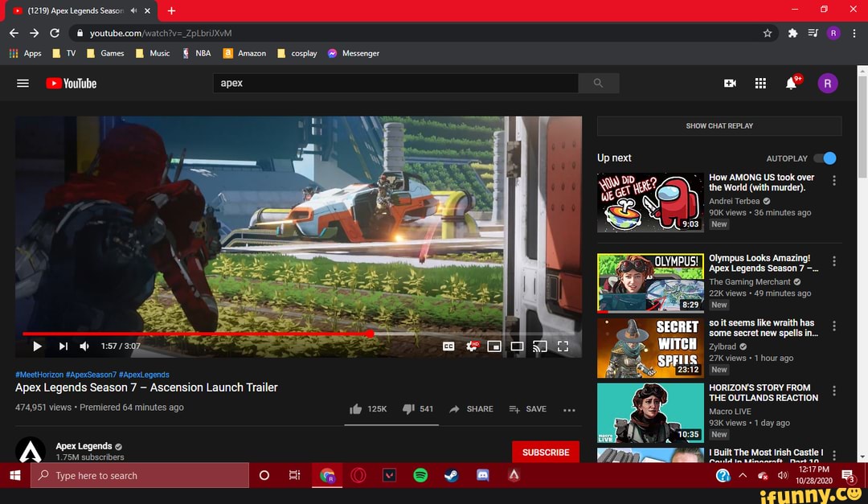Save the video to a playlist

pyautogui.click(x=527, y=408)
